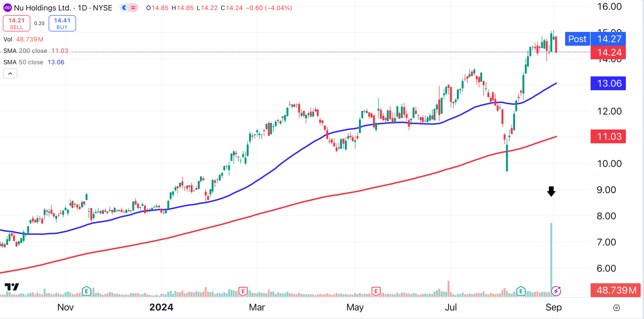
Task: Click the pink approximate-equals indicator icon
Action: [x=133, y=8]
